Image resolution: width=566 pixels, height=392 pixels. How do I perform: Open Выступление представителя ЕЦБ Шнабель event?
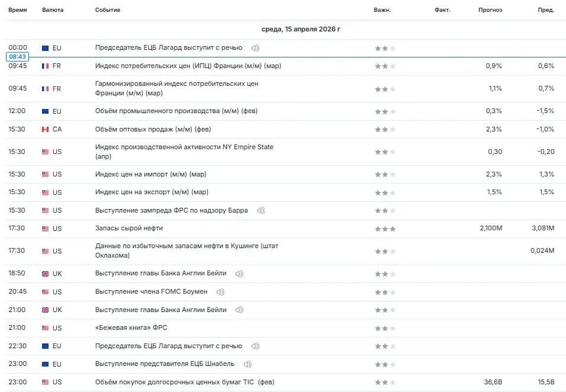pos(165,364)
